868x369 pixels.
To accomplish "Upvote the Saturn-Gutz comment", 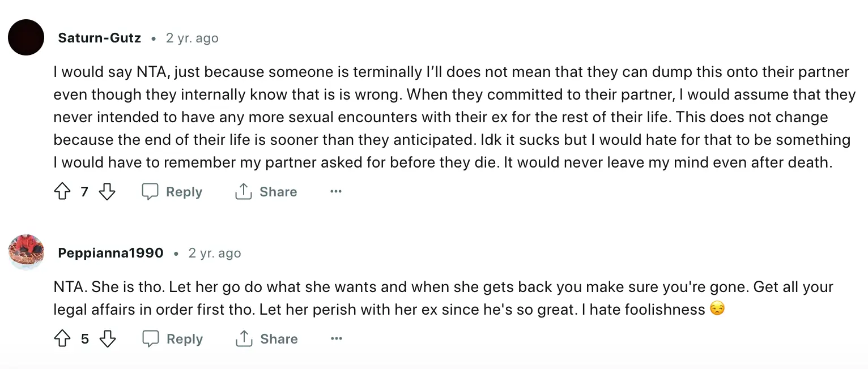I will click(62, 192).
